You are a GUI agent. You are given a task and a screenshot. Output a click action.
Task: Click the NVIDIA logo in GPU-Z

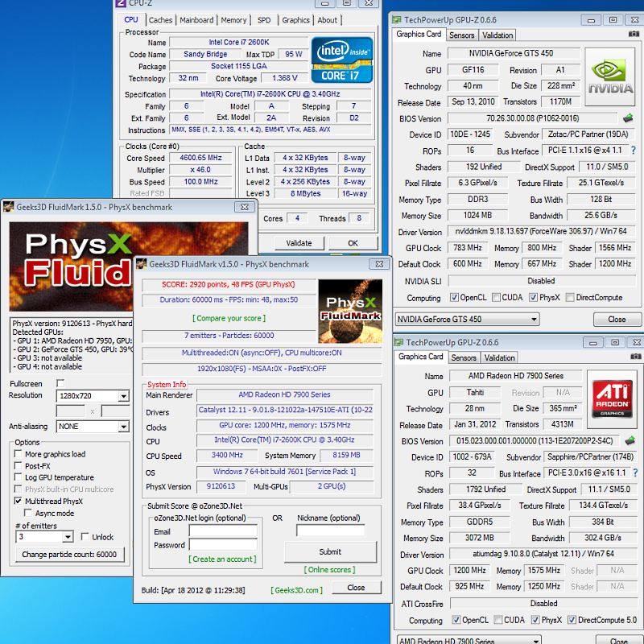610,76
